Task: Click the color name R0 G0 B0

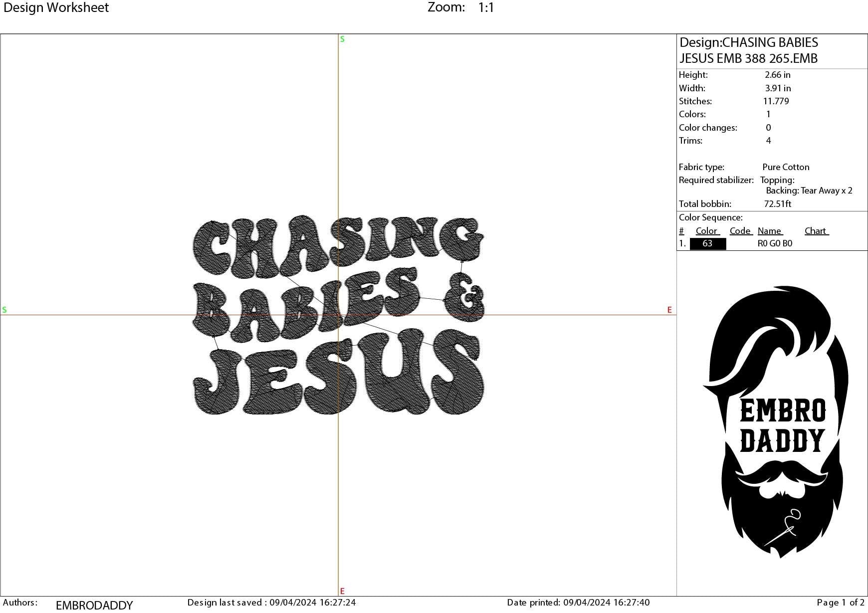Action: coord(775,243)
